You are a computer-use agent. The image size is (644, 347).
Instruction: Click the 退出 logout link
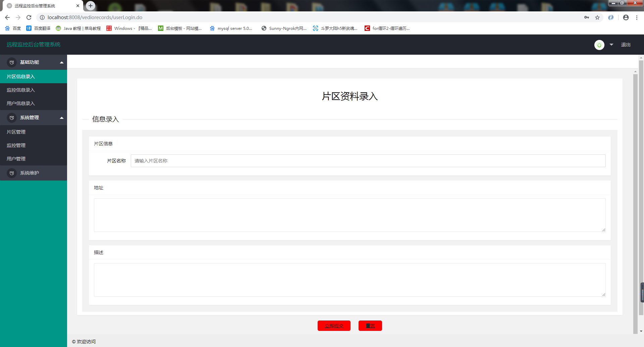click(626, 45)
